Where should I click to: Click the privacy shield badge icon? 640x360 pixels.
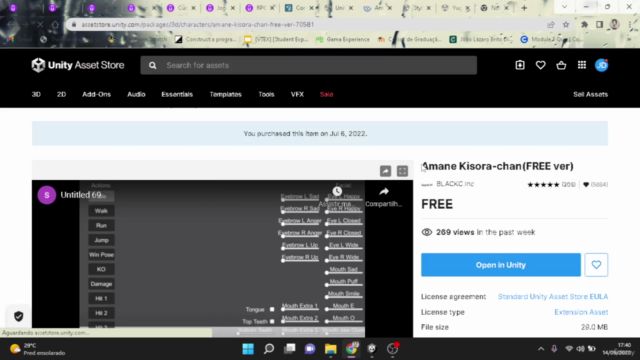(19, 316)
